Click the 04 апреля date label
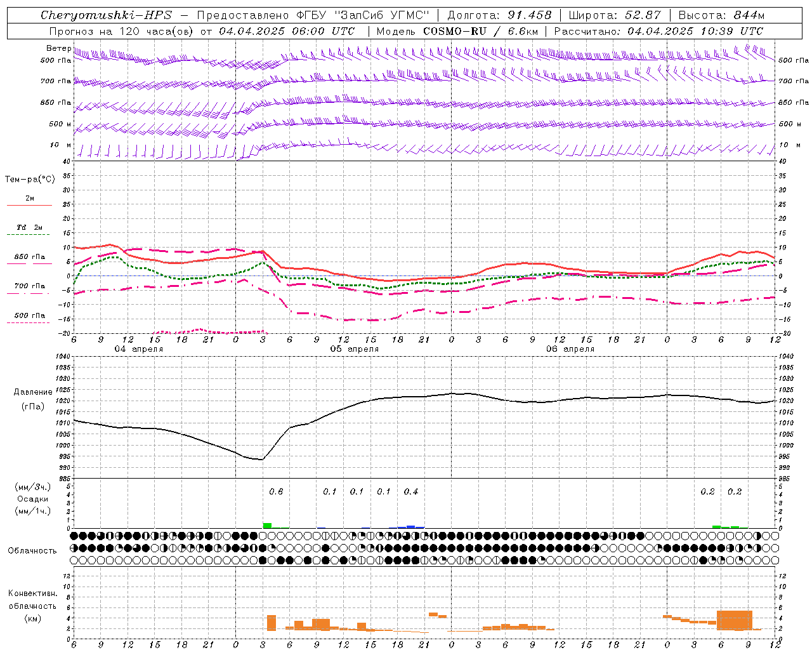Screen dimensions: 812x650 pyautogui.click(x=138, y=349)
